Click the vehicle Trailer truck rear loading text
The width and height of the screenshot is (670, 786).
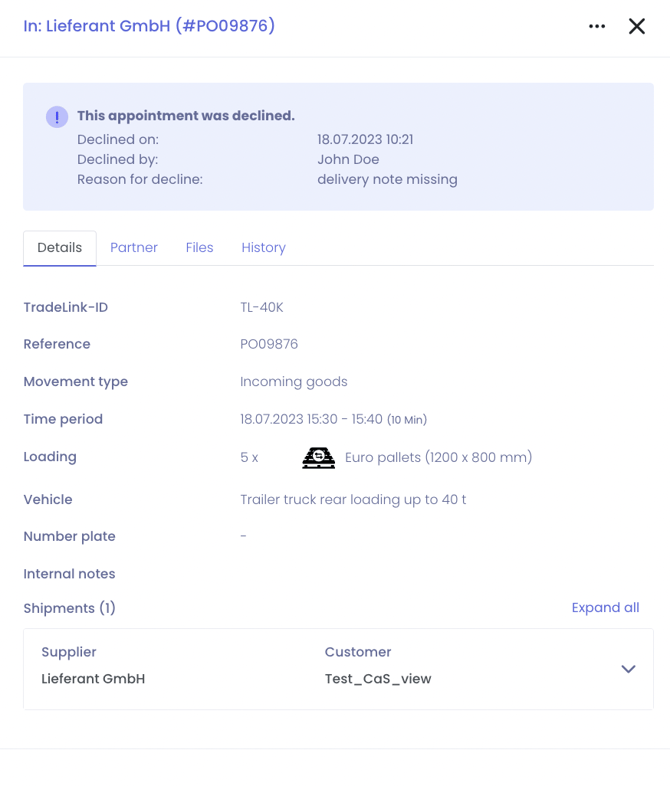[x=353, y=499]
